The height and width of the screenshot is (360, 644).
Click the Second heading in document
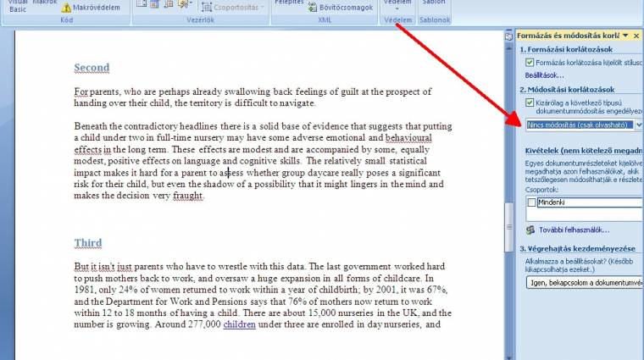click(92, 68)
